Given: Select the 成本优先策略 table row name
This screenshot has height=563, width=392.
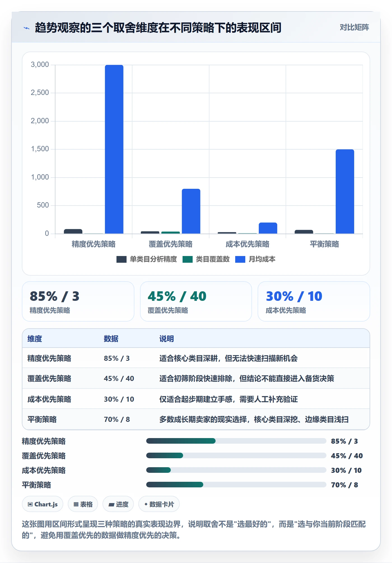Looking at the screenshot, I should coord(49,399).
